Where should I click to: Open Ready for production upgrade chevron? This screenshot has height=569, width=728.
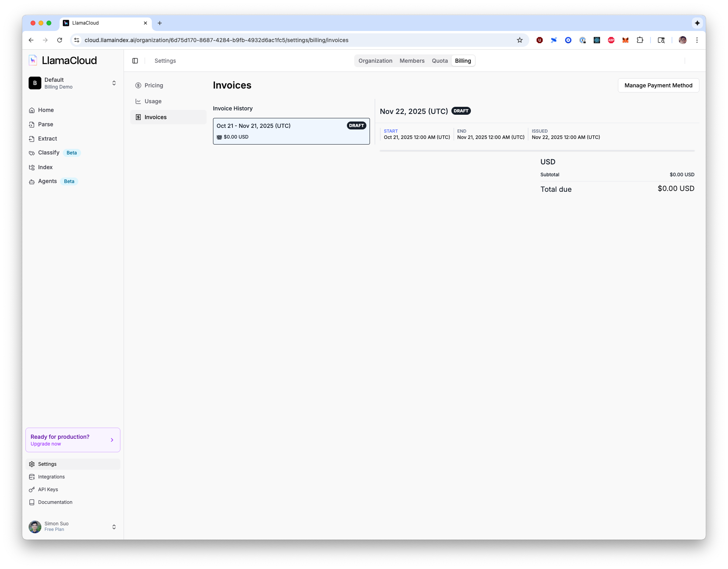coord(112,440)
